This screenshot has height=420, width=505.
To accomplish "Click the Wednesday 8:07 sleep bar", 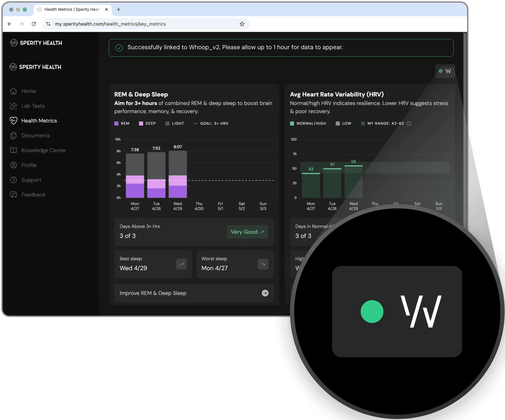I will 178,174.
